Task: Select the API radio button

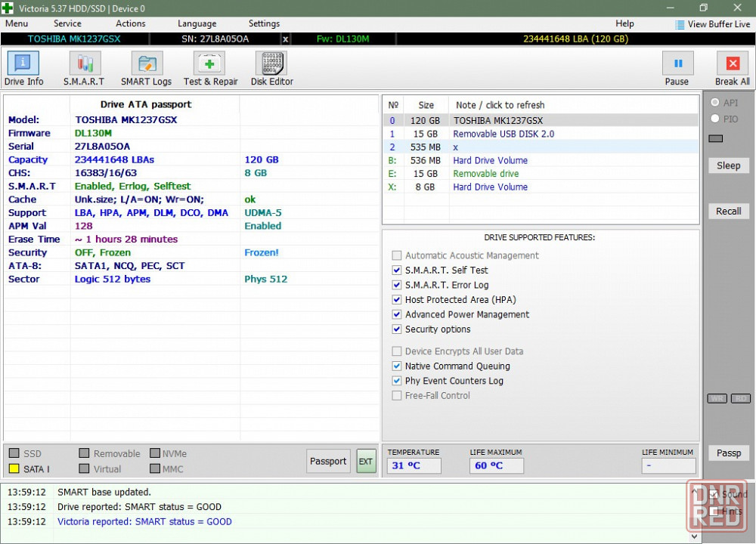Action: 715,102
